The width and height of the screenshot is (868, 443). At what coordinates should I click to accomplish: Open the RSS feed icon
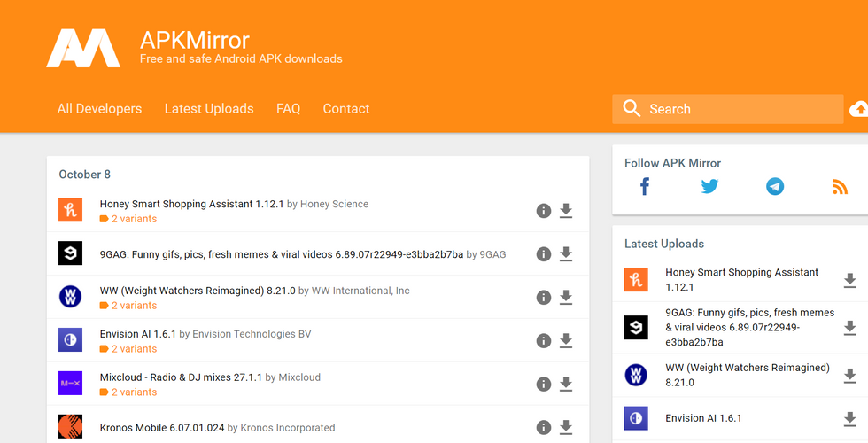click(x=840, y=187)
